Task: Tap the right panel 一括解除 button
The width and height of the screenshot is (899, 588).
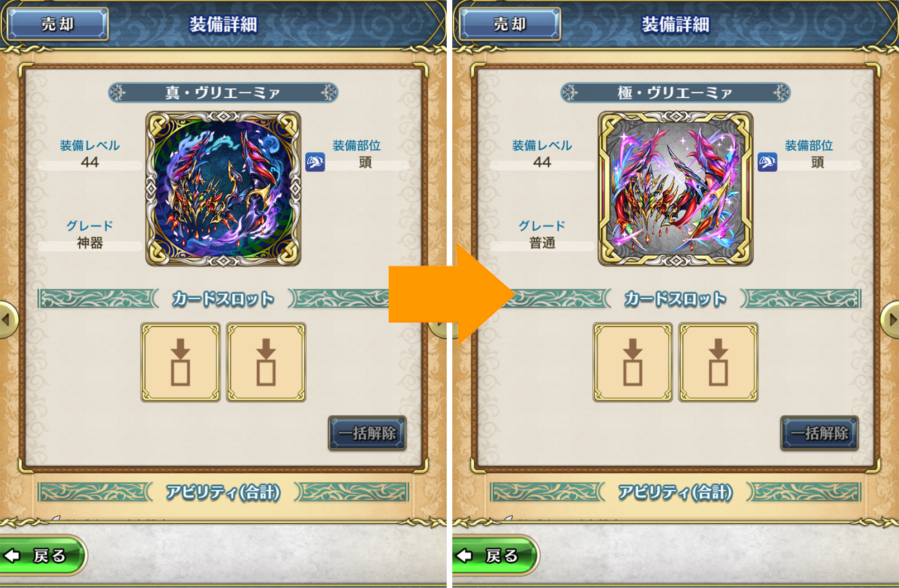Action: click(x=820, y=433)
